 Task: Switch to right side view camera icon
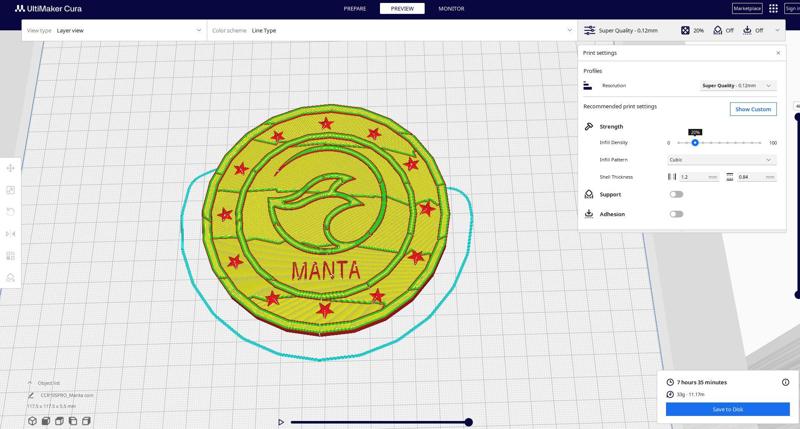point(86,421)
